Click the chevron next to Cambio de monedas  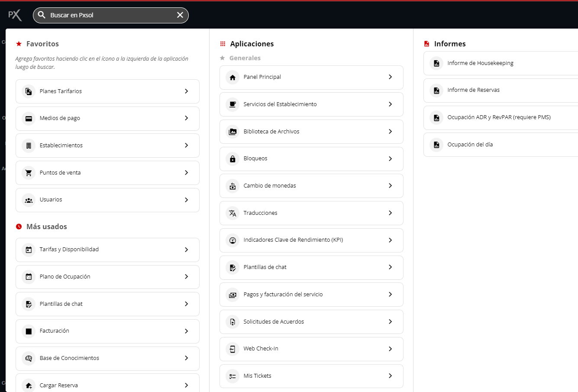(390, 186)
